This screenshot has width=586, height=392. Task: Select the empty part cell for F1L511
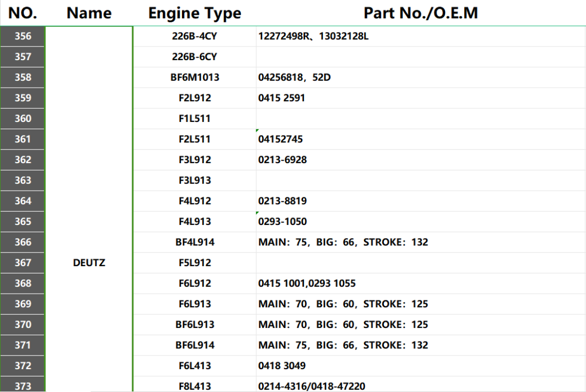pos(421,118)
